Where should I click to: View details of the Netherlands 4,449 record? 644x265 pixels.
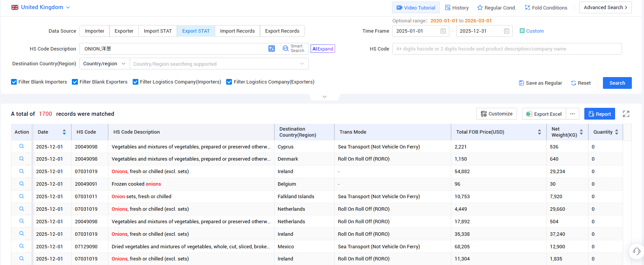(22, 209)
